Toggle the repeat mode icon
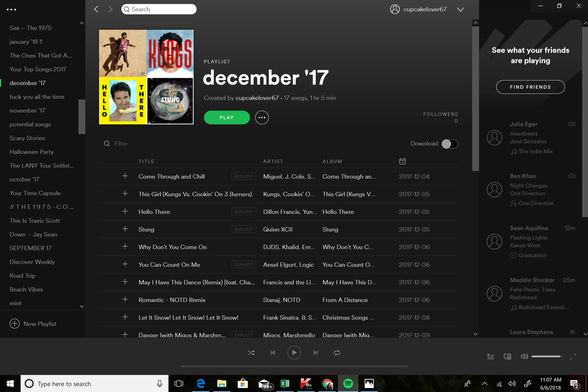 [337, 353]
